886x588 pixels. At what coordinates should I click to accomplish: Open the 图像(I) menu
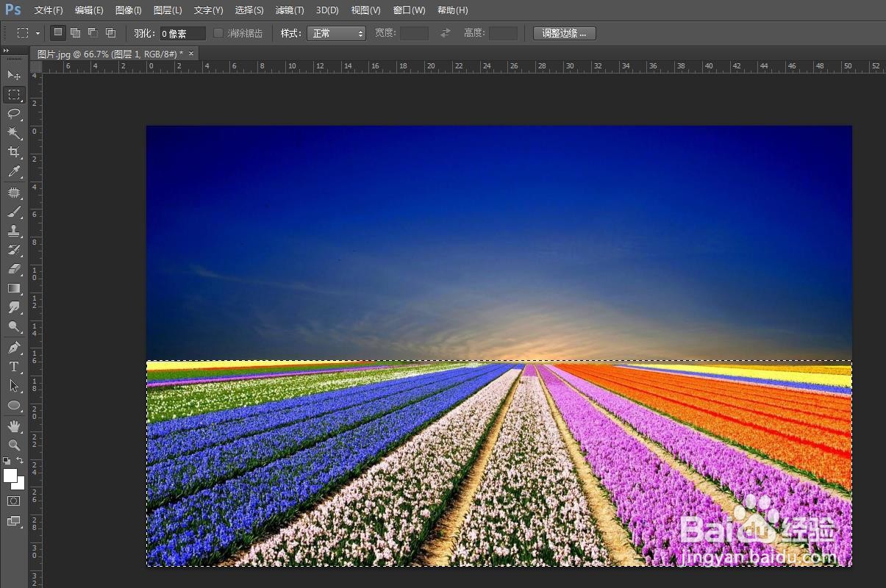pos(129,10)
